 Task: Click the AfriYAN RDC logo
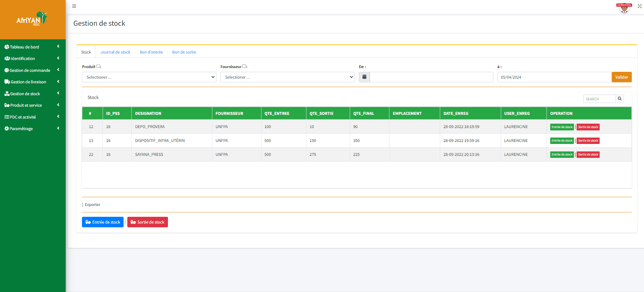(33, 20)
